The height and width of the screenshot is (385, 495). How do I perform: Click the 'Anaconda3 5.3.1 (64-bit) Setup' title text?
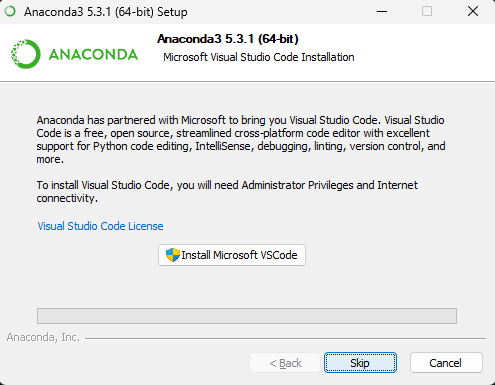point(106,12)
